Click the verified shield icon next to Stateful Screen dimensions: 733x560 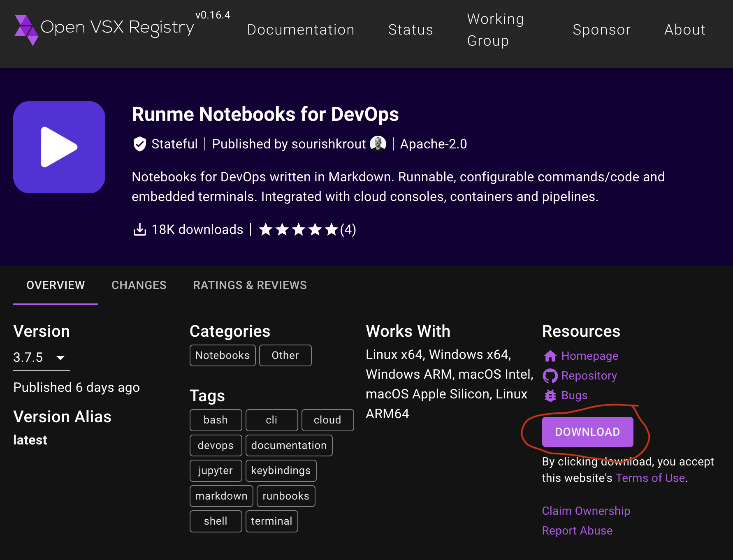coord(140,144)
